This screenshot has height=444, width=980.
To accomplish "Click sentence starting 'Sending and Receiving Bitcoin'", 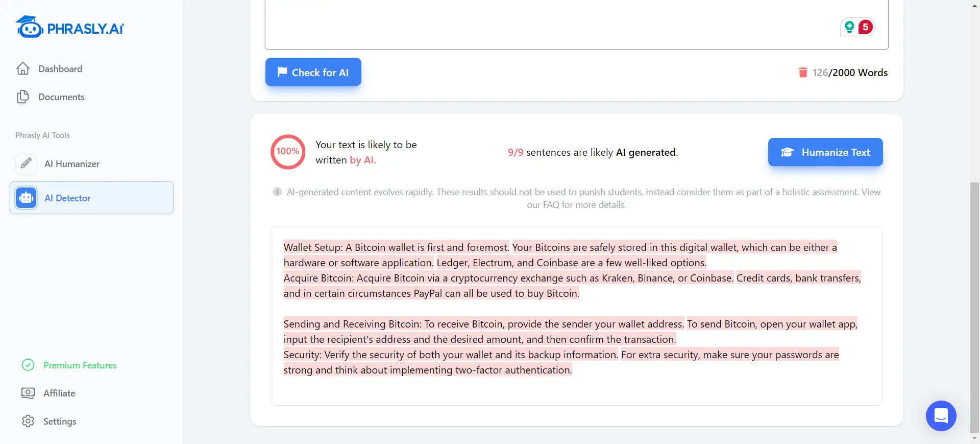I will pos(483,324).
